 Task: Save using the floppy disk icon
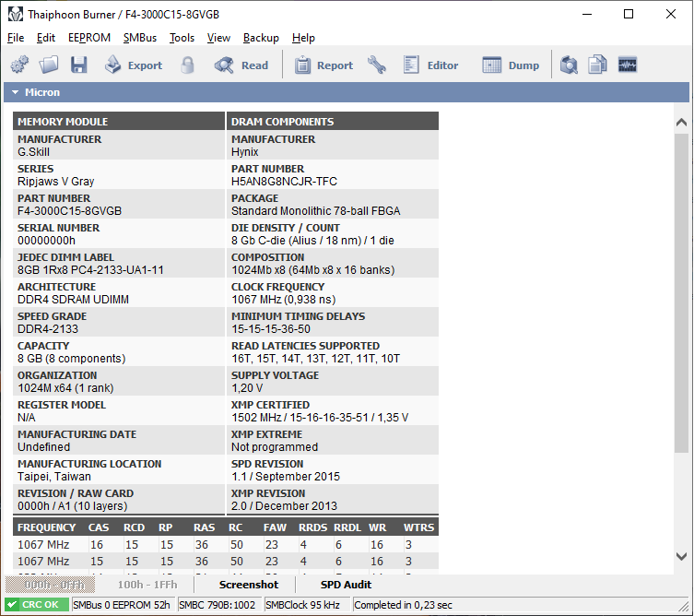point(78,65)
